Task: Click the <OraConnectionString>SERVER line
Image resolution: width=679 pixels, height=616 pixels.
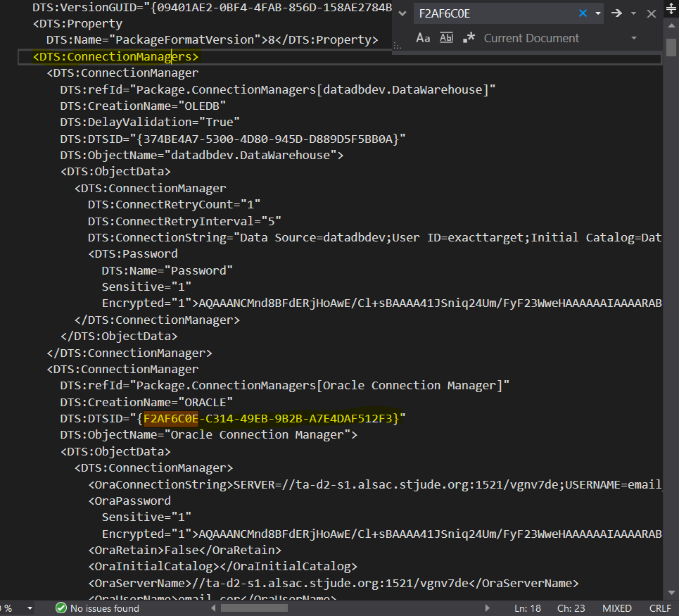Action: click(374, 484)
